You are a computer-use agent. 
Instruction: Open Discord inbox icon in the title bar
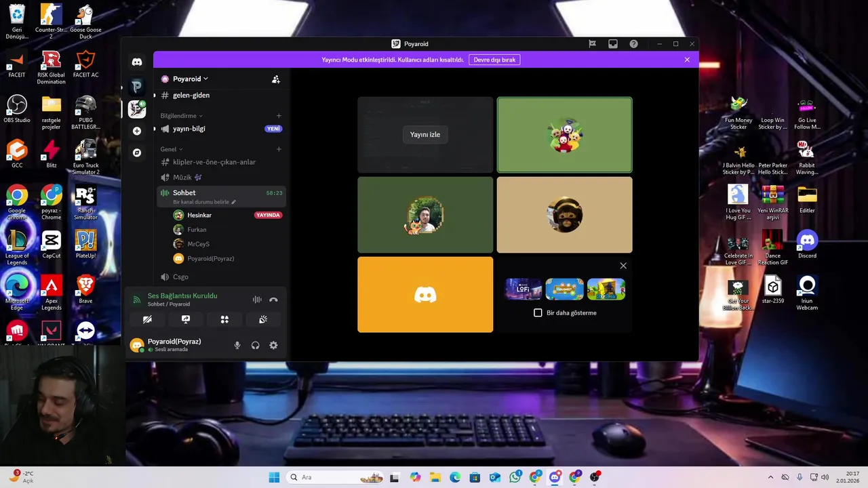(613, 43)
